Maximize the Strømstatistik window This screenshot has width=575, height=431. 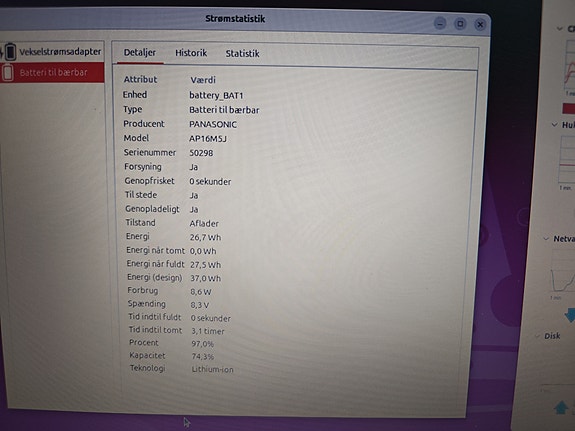[460, 24]
